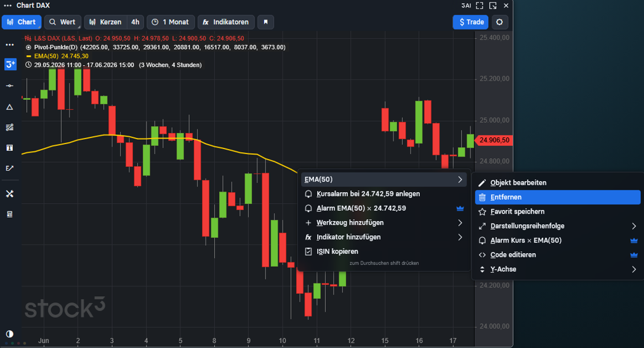This screenshot has width=644, height=348.
Task: Open the Wert instrument search dropdown
Action: (x=63, y=22)
